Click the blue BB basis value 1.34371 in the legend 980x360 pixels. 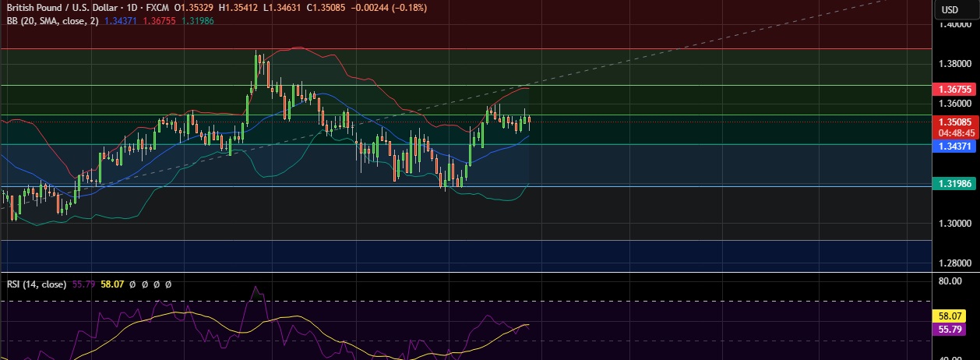click(x=121, y=21)
